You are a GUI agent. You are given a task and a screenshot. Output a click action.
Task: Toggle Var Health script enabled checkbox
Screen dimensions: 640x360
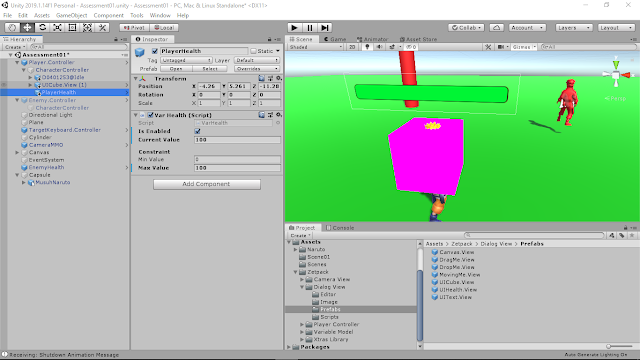pos(150,115)
